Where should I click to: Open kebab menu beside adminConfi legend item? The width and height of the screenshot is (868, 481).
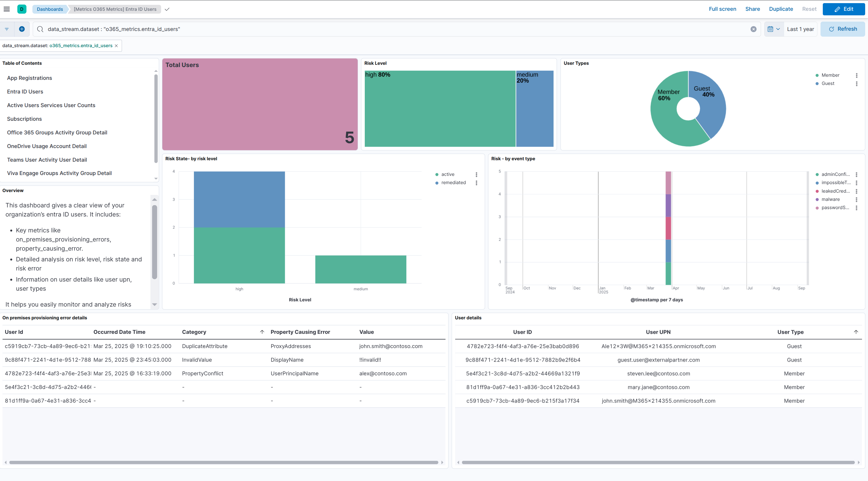point(857,174)
